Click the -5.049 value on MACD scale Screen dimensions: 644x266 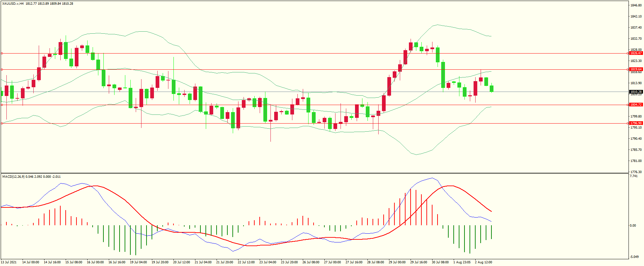[x=634, y=257]
